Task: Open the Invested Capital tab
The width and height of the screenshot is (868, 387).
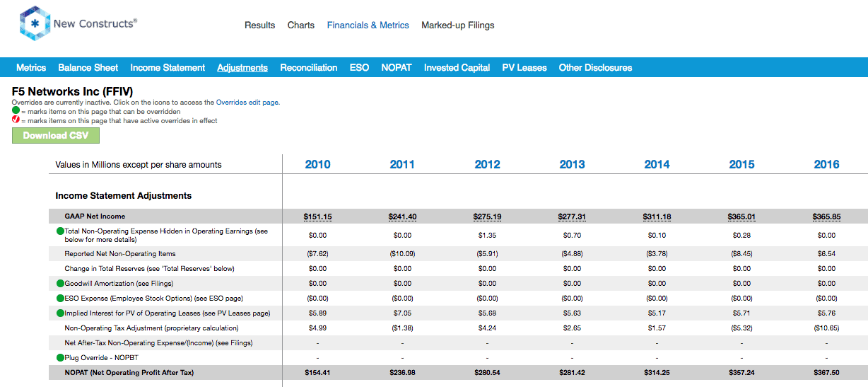Action: (x=457, y=68)
